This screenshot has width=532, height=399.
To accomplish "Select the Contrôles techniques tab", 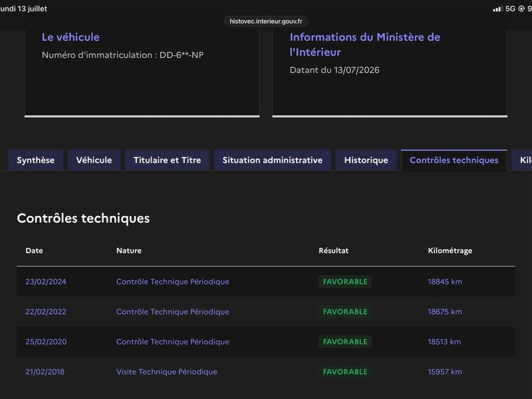I will (x=454, y=160).
